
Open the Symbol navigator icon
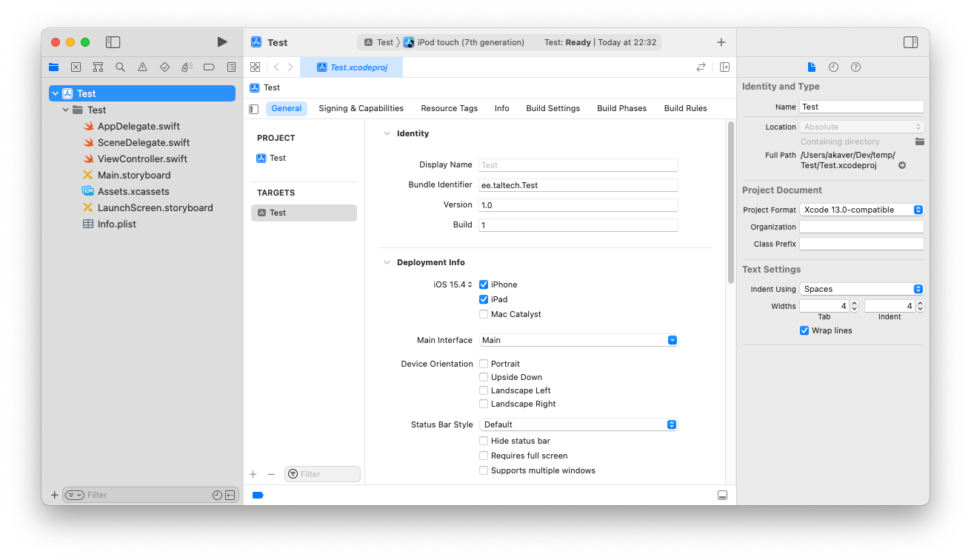[x=98, y=67]
